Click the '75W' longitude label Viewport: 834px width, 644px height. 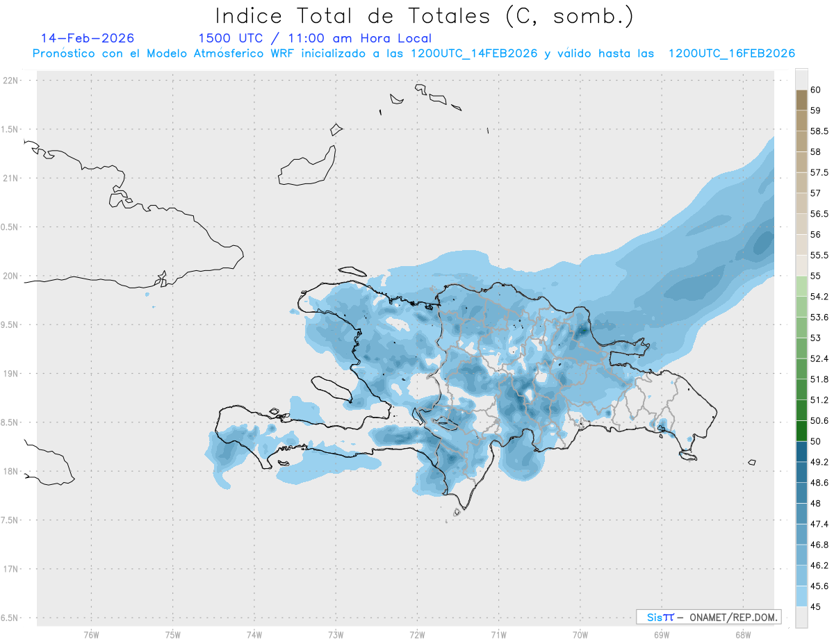173,635
